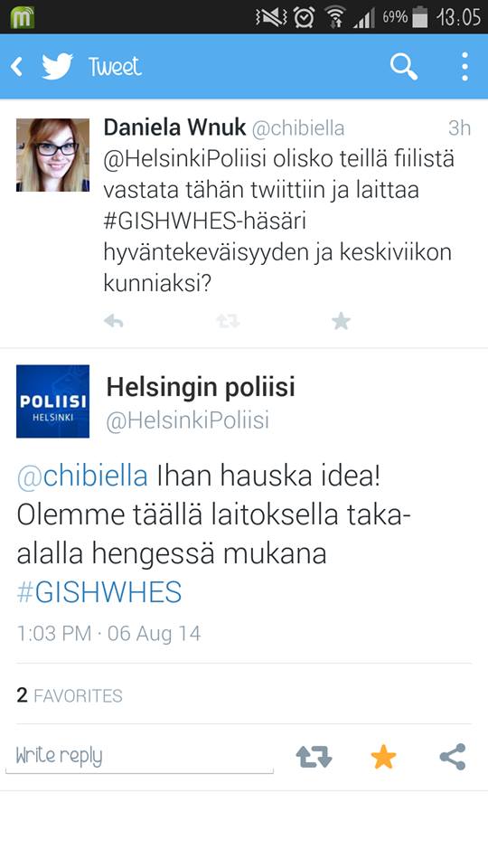Open Helsingin poliisi profile name

[201, 387]
